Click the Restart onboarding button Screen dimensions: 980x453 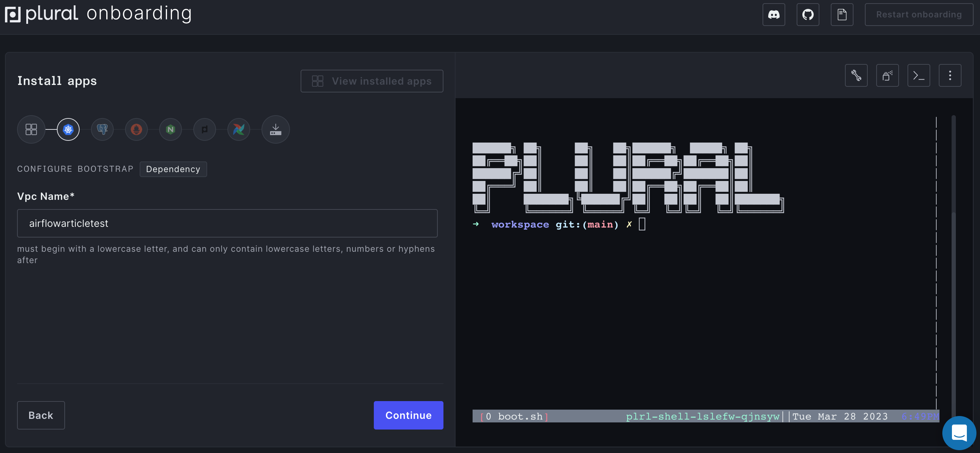(919, 15)
